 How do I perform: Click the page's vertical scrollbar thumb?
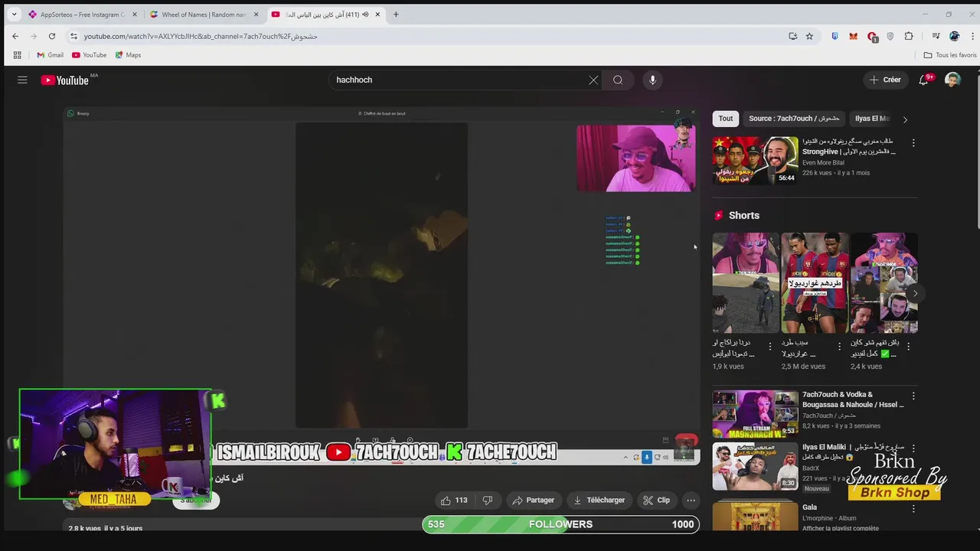click(977, 151)
